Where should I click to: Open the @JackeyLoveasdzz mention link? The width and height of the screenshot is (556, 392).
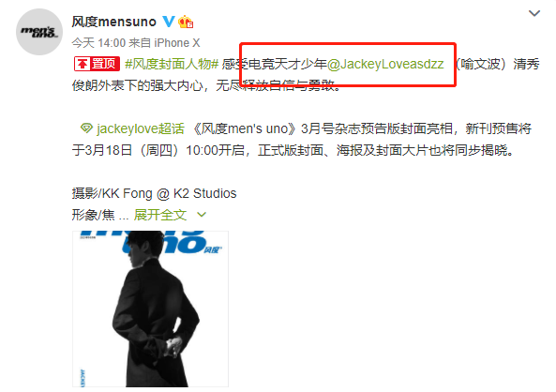[x=385, y=64]
